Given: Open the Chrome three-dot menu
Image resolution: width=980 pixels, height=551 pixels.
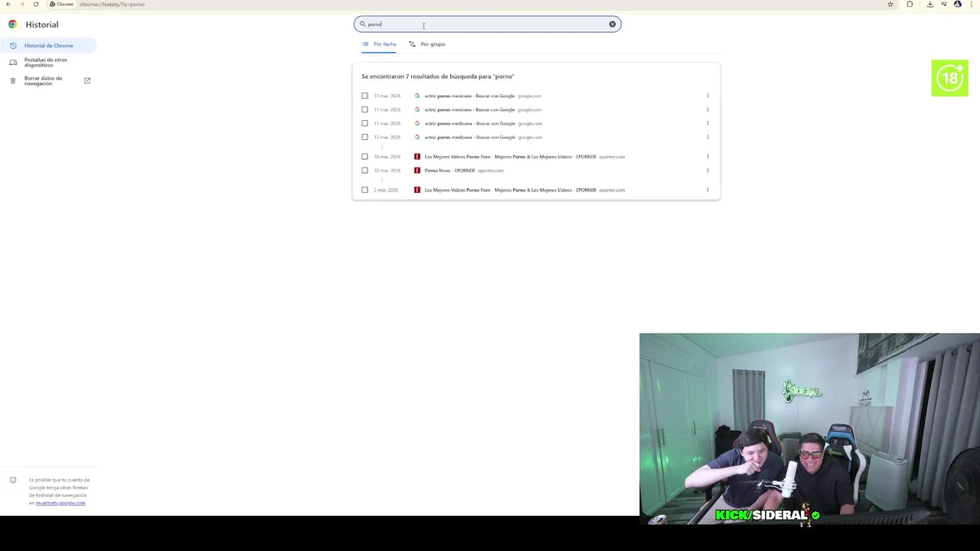Looking at the screenshot, I should [x=972, y=4].
